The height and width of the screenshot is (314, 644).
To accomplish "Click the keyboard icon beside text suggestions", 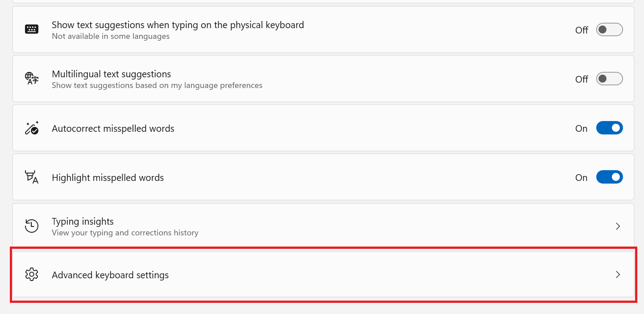I will click(32, 30).
